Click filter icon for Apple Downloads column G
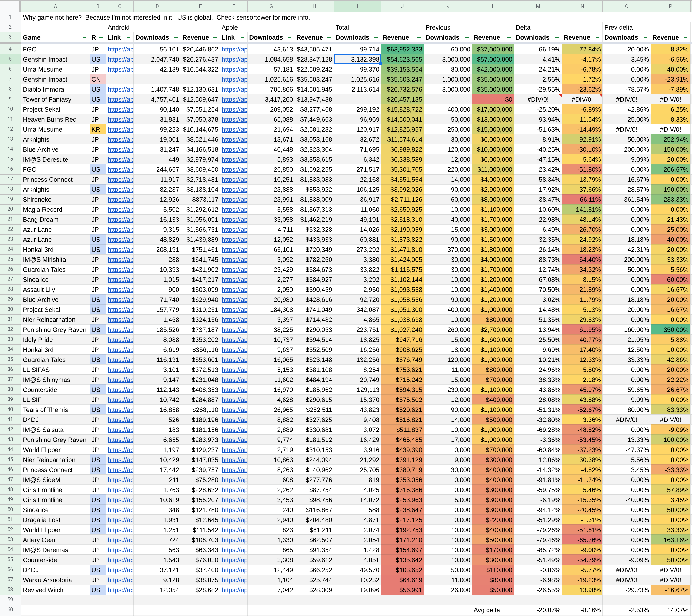 [290, 38]
